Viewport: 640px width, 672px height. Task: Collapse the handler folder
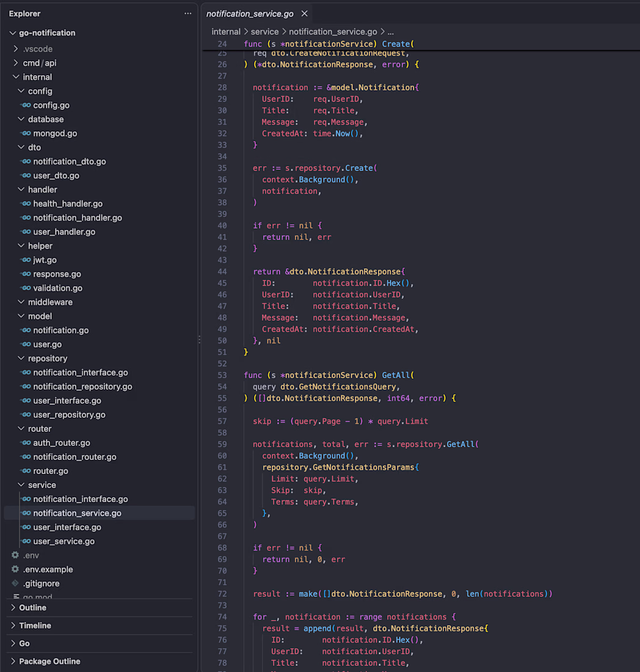coord(21,189)
